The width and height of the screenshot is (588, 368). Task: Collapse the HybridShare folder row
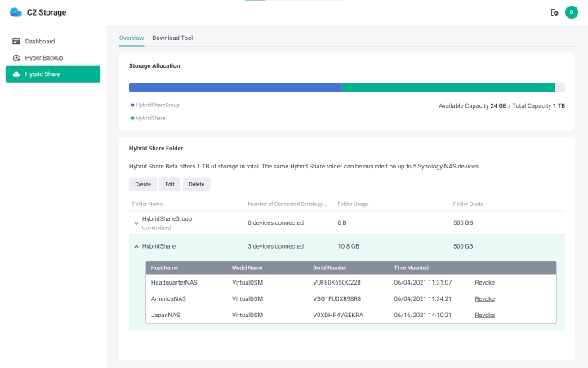coord(136,247)
